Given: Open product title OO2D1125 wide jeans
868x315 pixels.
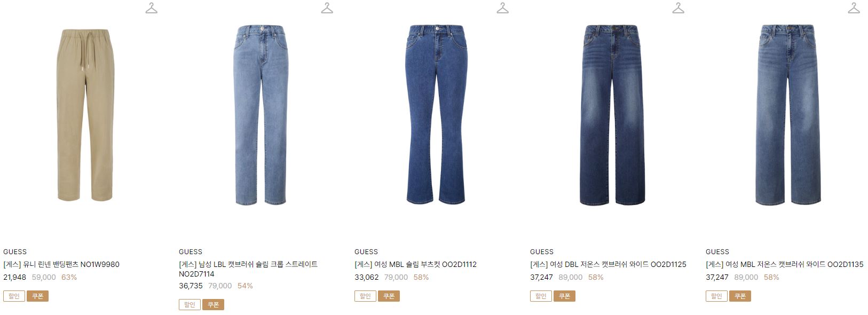Looking at the screenshot, I should click(608, 264).
